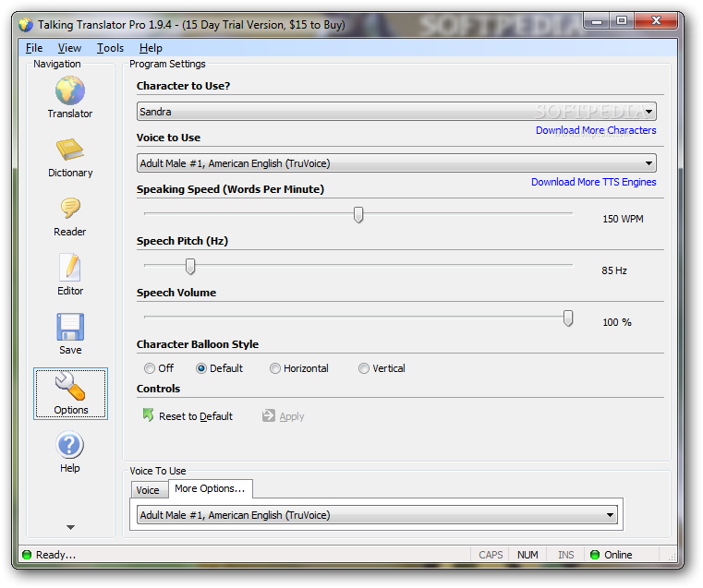
Task: Open the View menu
Action: [69, 48]
